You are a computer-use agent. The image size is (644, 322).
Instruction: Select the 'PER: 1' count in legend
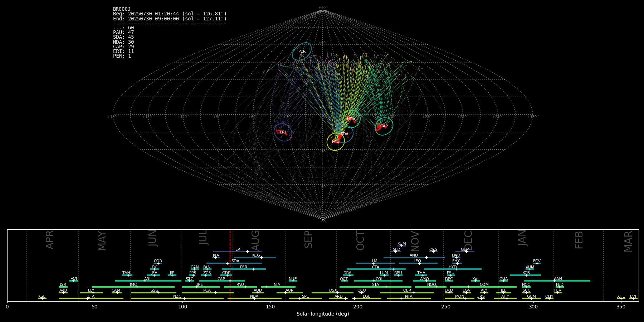pyautogui.click(x=122, y=56)
